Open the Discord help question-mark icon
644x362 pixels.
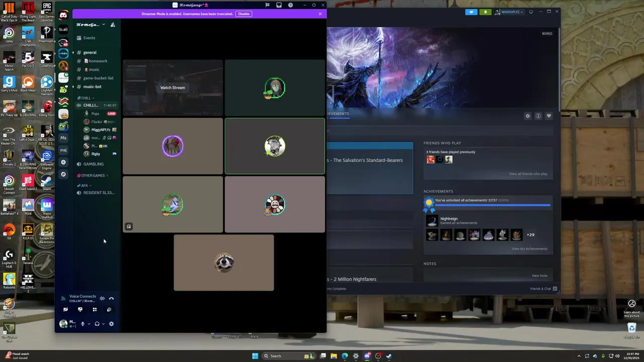pyautogui.click(x=290, y=5)
